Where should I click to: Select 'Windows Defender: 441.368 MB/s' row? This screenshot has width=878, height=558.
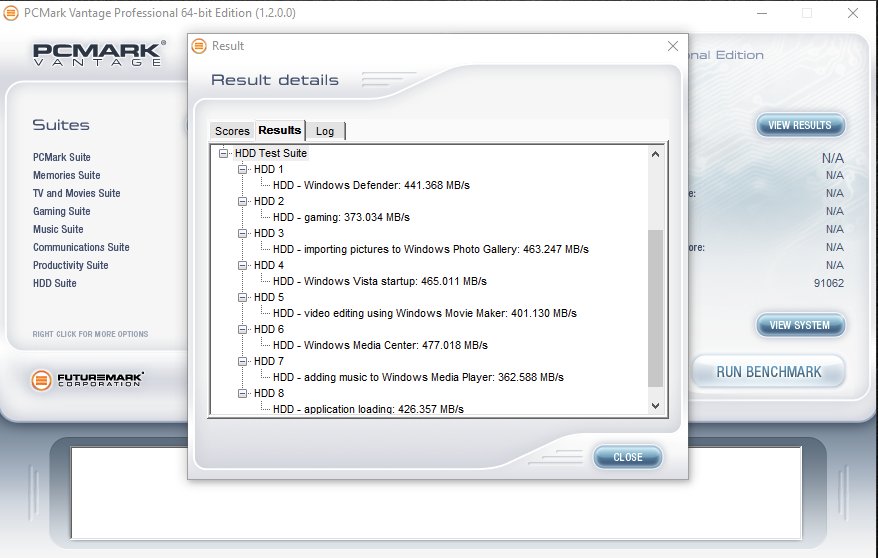(x=371, y=185)
